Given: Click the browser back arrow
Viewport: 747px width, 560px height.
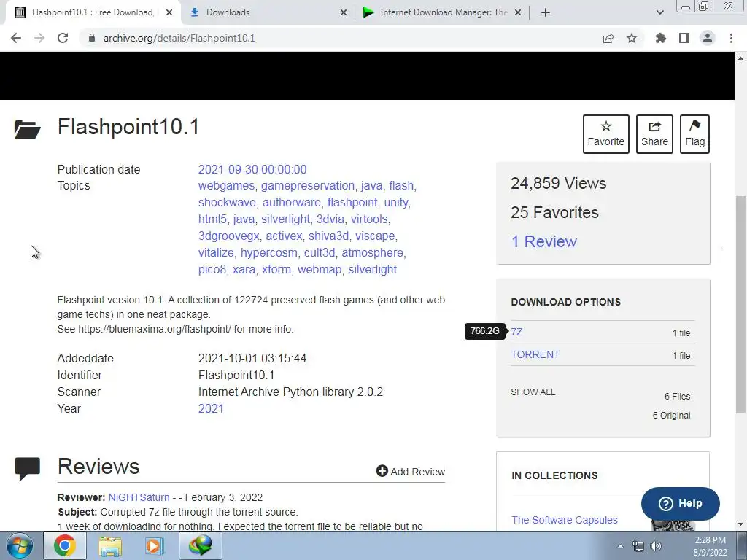Looking at the screenshot, I should (x=16, y=38).
